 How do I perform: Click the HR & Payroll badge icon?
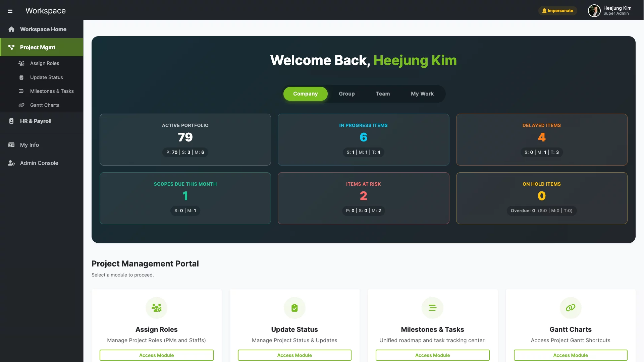[x=11, y=121]
